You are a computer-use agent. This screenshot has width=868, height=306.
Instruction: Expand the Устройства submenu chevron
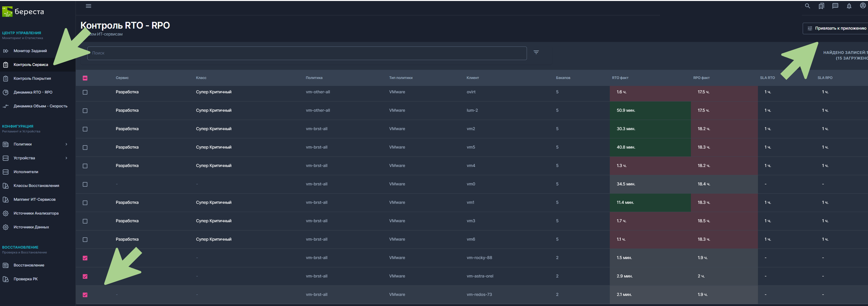[x=67, y=158]
